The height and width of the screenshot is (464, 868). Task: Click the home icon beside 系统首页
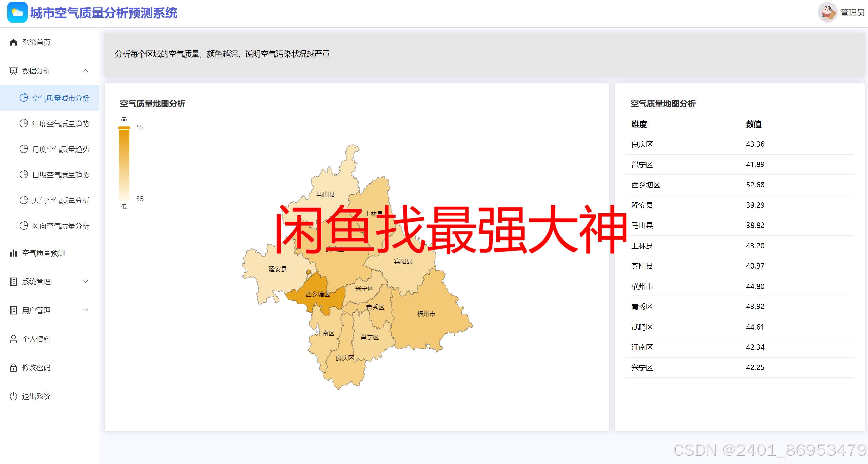pyautogui.click(x=13, y=42)
